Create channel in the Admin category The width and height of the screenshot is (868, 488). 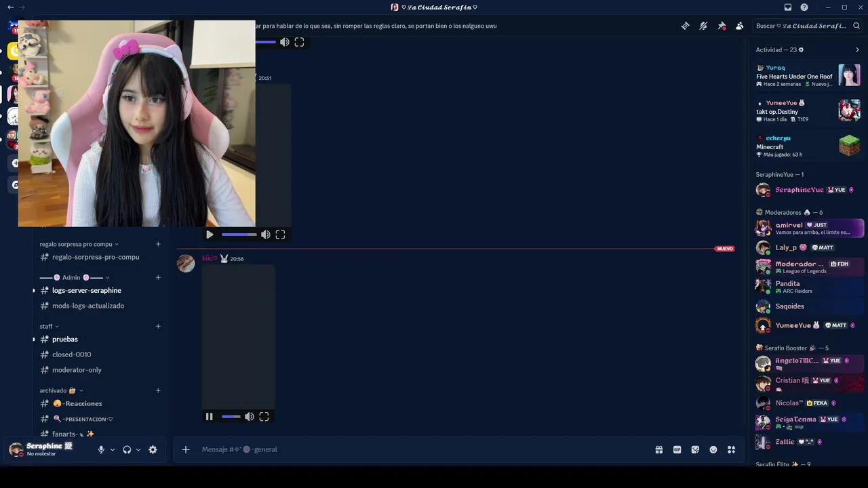(158, 277)
